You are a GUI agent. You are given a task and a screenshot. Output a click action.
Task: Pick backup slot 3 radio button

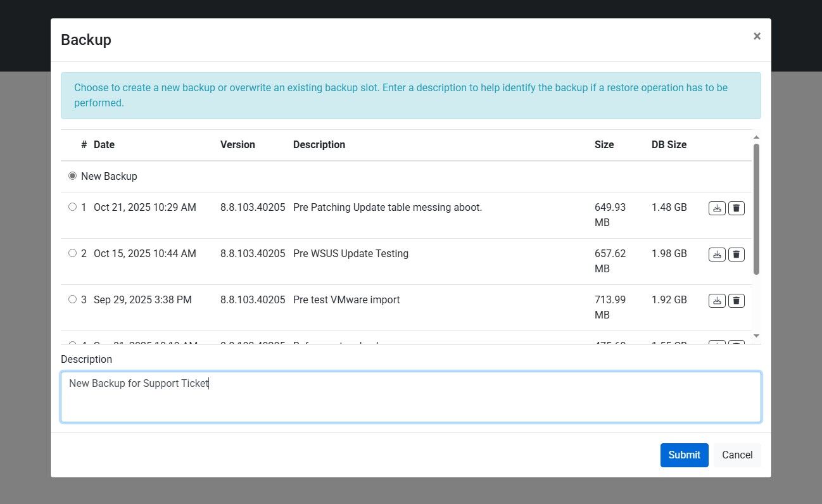click(72, 299)
